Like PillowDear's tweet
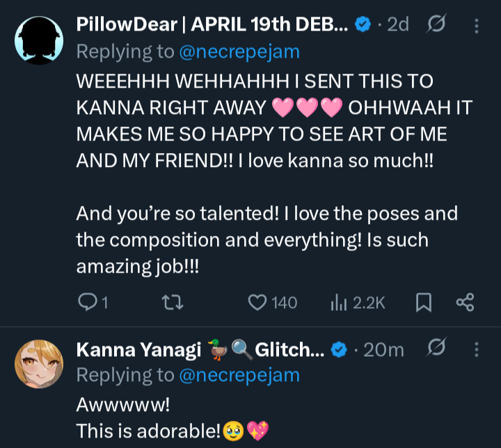 tap(258, 302)
